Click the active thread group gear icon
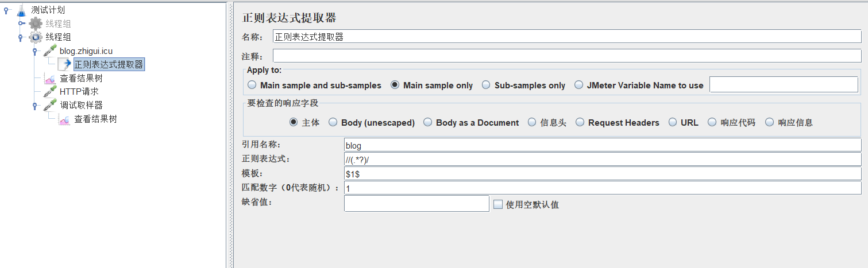 click(36, 37)
